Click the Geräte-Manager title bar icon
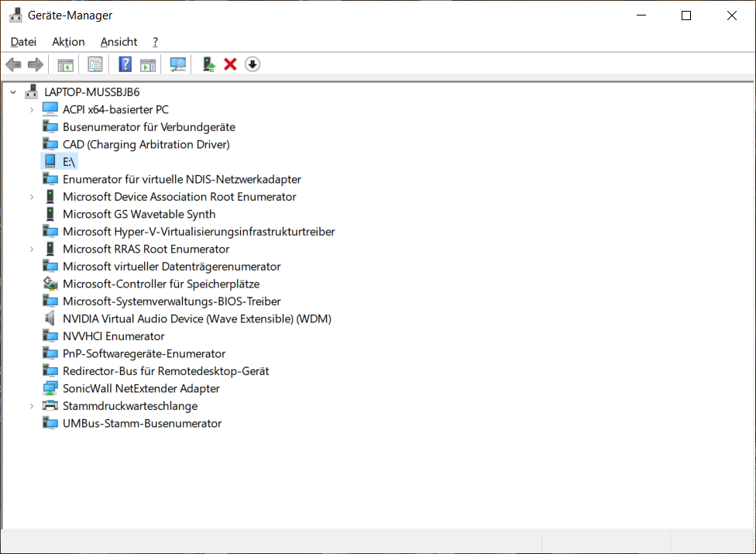 coord(16,15)
